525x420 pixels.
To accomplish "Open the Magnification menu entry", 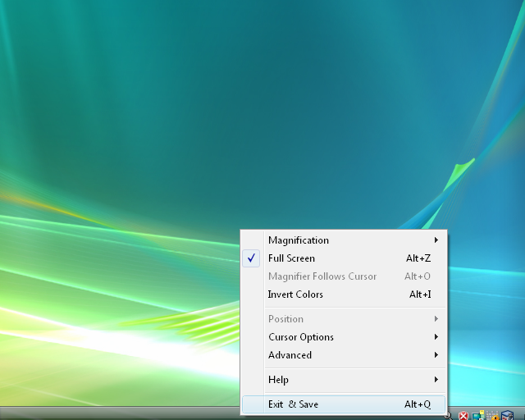I will pos(299,240).
